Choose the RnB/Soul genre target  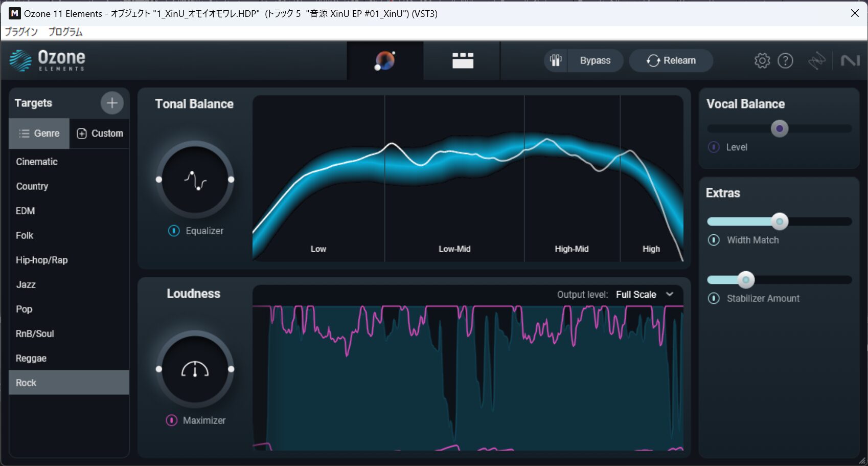click(x=69, y=334)
